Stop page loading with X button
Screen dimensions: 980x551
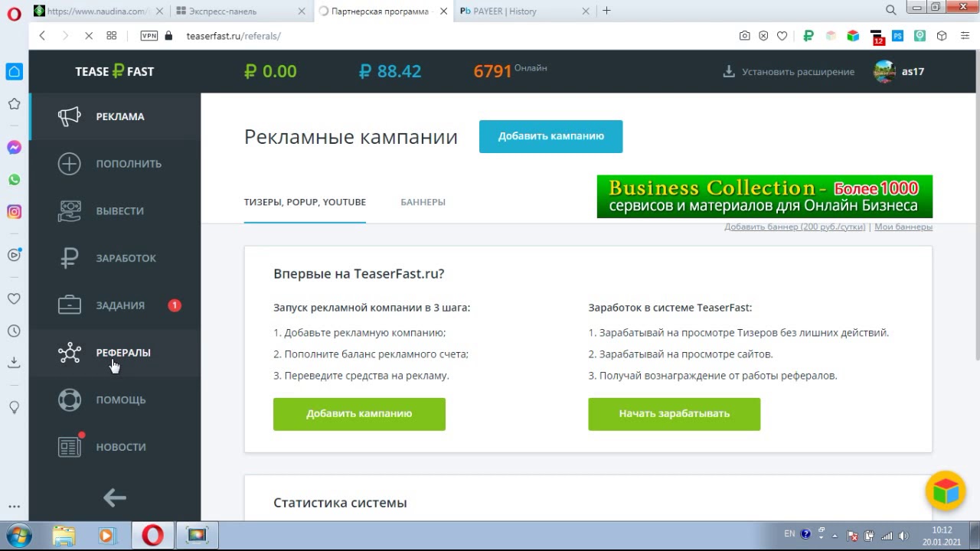[89, 36]
